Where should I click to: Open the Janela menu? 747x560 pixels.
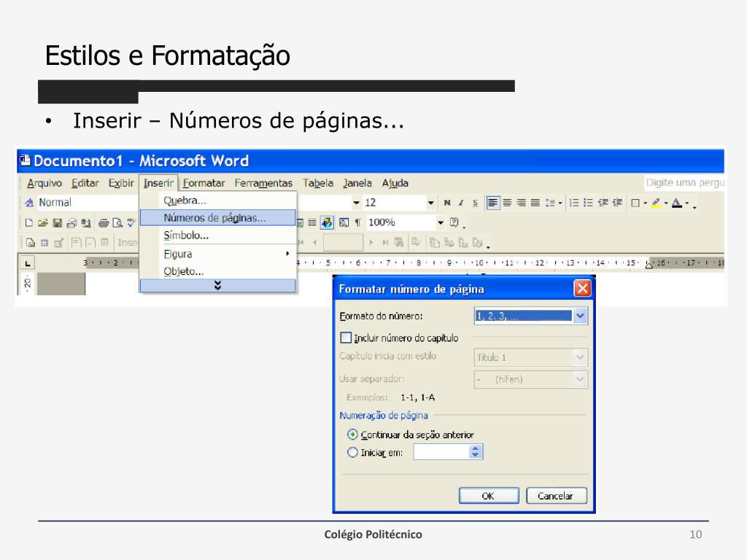point(357,183)
